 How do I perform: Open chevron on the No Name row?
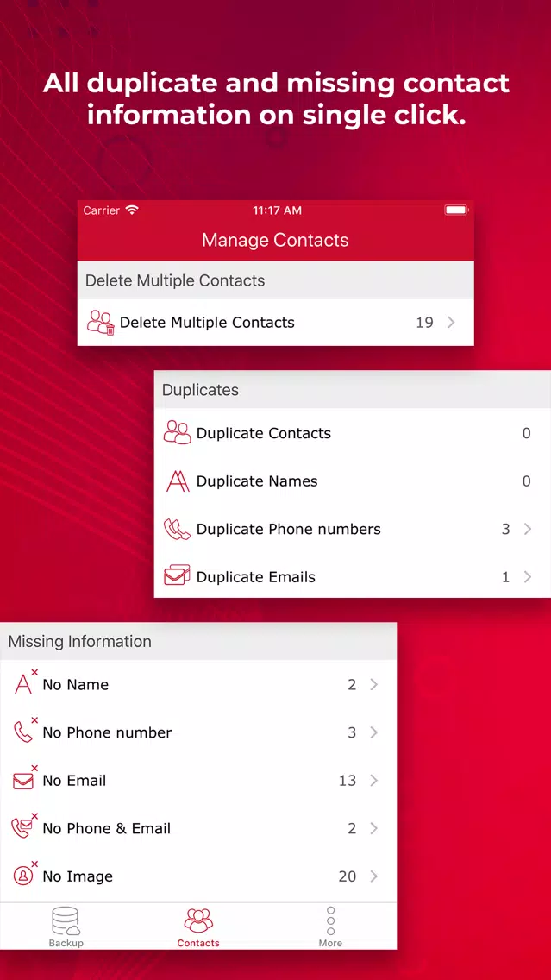coord(374,684)
